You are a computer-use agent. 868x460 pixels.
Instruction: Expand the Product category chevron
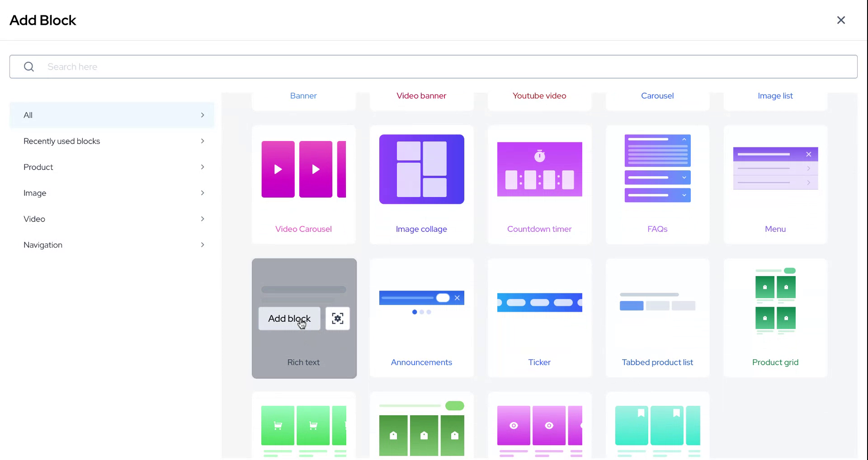[203, 167]
